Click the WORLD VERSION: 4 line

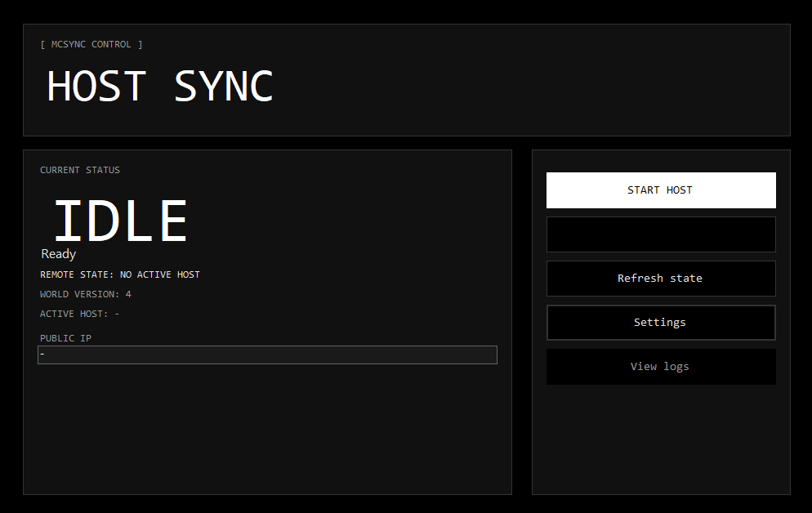click(x=84, y=293)
